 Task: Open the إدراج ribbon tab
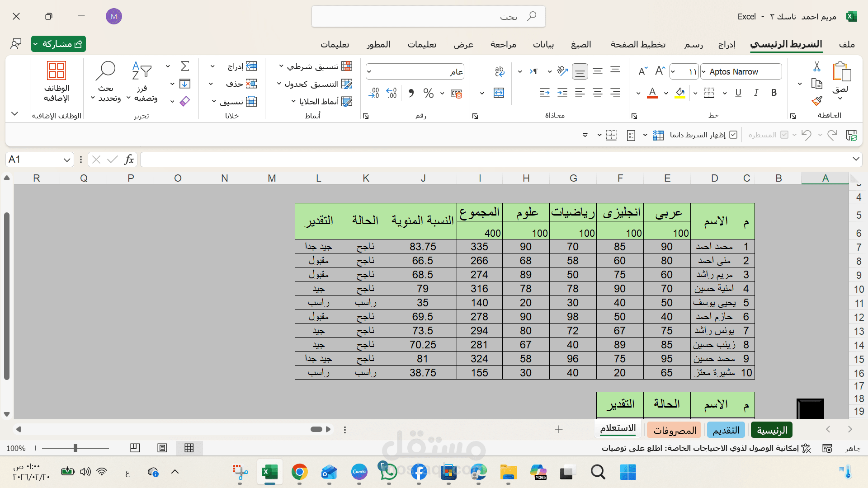(x=726, y=44)
